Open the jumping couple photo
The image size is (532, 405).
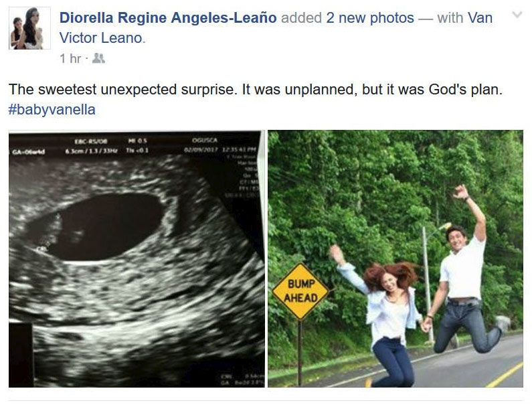395,258
